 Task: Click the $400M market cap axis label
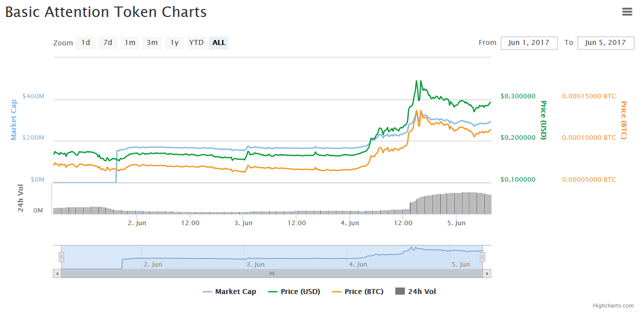pos(33,96)
